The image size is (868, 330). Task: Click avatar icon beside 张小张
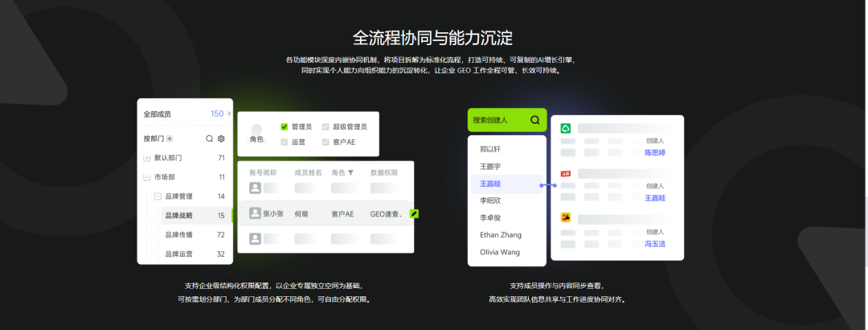point(255,214)
